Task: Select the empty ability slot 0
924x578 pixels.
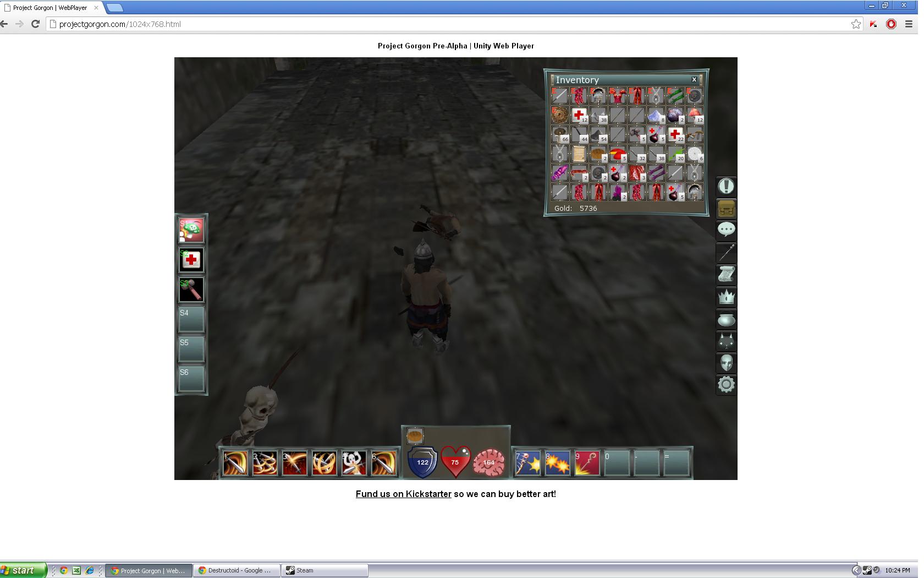Action: [617, 463]
